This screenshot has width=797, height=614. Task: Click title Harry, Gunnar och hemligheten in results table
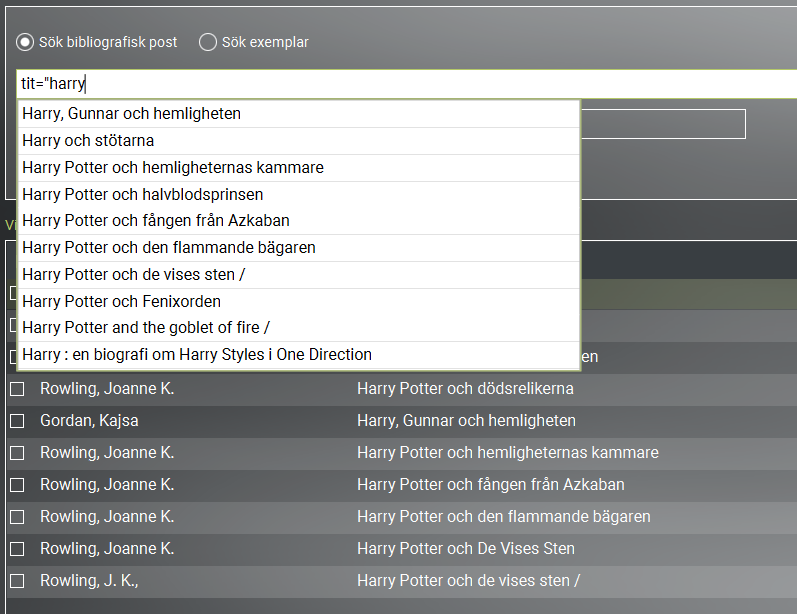466,421
